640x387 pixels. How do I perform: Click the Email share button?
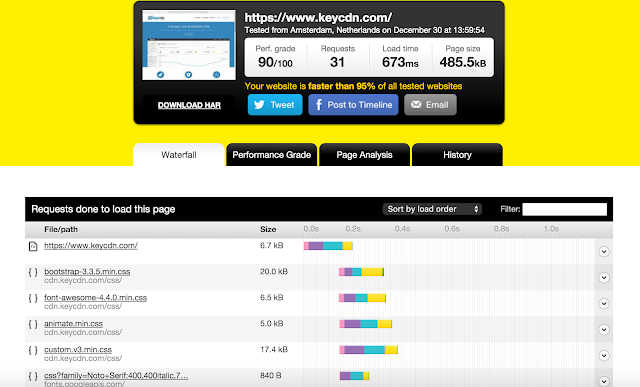pyautogui.click(x=430, y=105)
